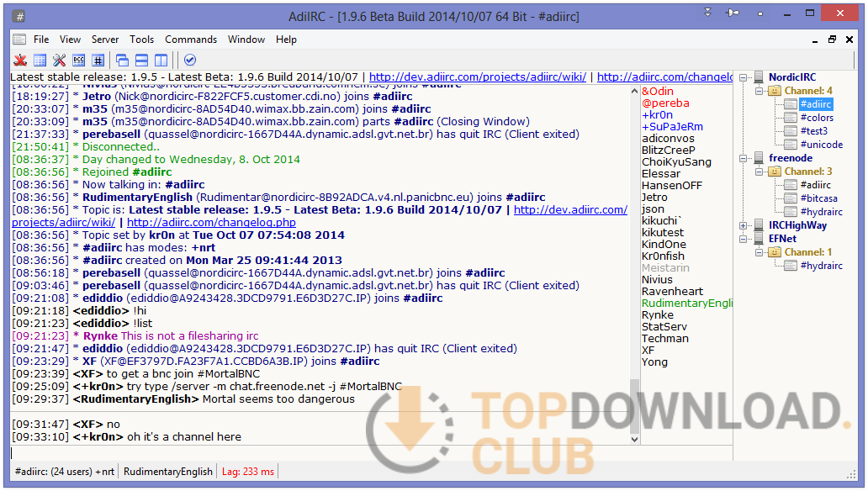Open the DCC transfers toolbar icon
The image size is (868, 491).
[78, 61]
